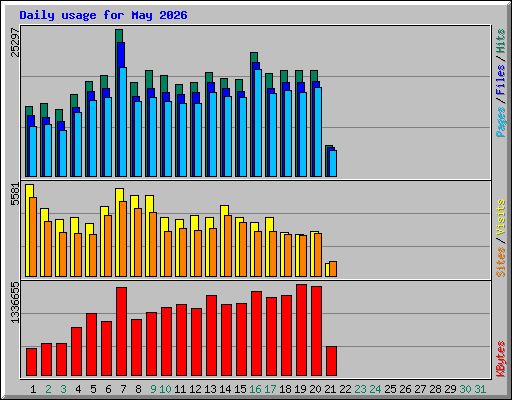Click the 25297 axis value

coord(15,42)
